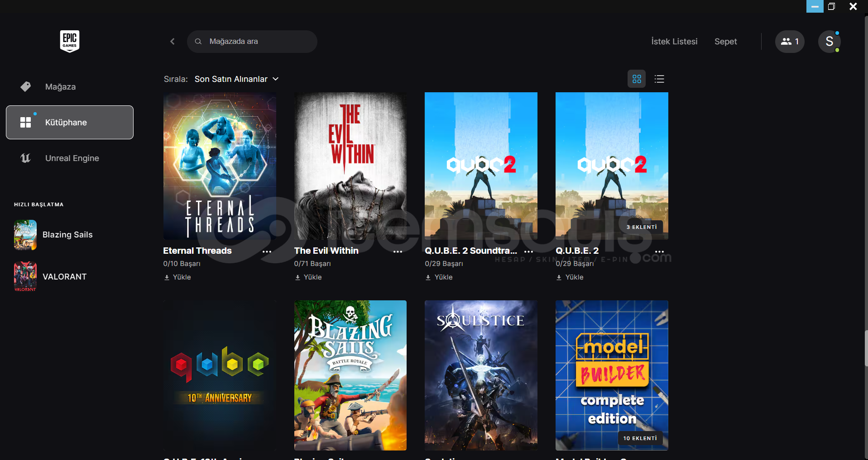This screenshot has height=460, width=868.
Task: Open options menu for Q.U.B.E. 2
Action: (659, 251)
